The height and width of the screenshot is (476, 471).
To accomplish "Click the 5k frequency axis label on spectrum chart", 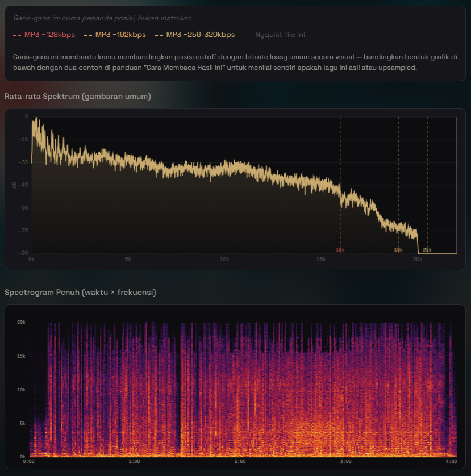I will pos(128,259).
